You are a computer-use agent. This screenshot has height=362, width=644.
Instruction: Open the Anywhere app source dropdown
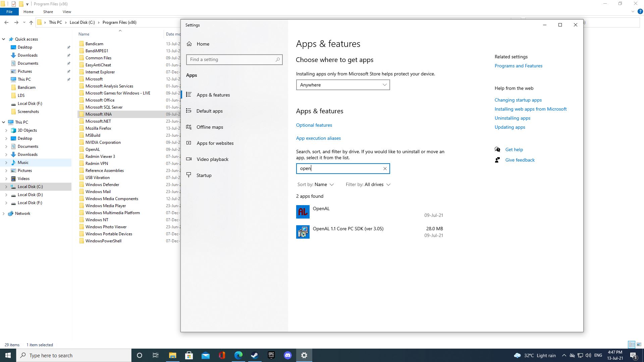point(342,85)
